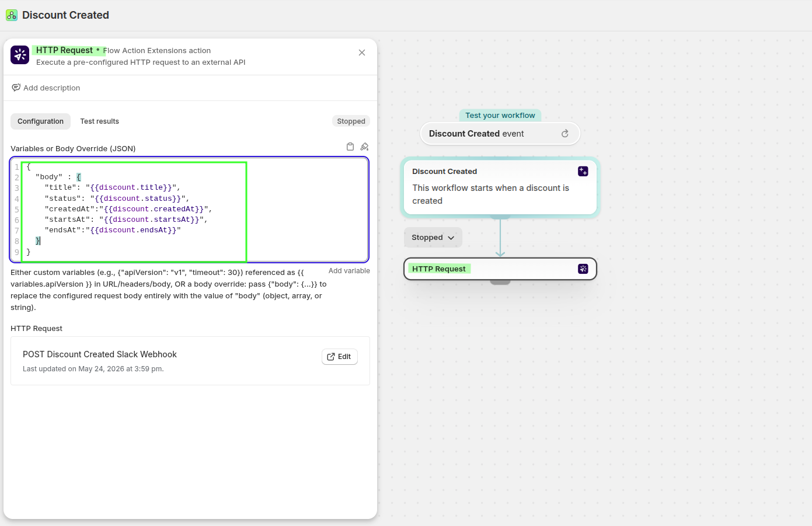The height and width of the screenshot is (526, 812).
Task: Refresh the Discount Created event
Action: [x=565, y=134]
